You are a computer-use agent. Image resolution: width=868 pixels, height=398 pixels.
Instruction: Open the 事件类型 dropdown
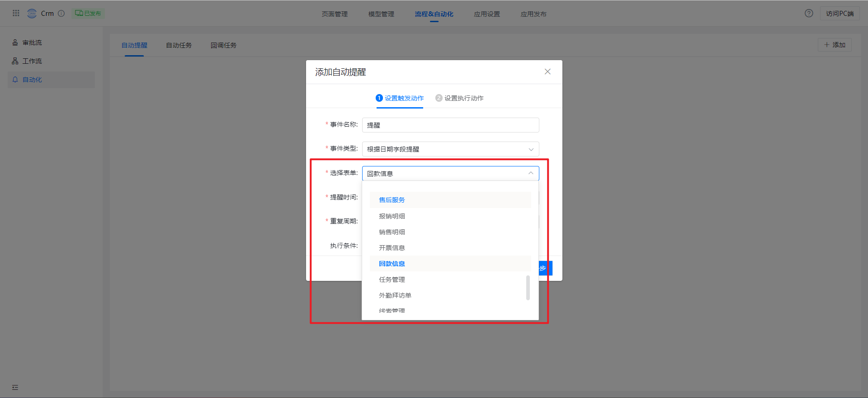(x=450, y=149)
